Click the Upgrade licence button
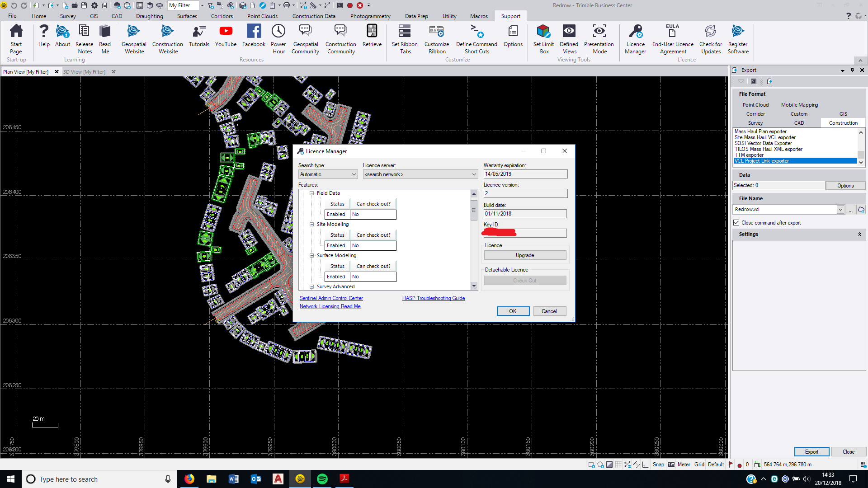 coord(525,255)
